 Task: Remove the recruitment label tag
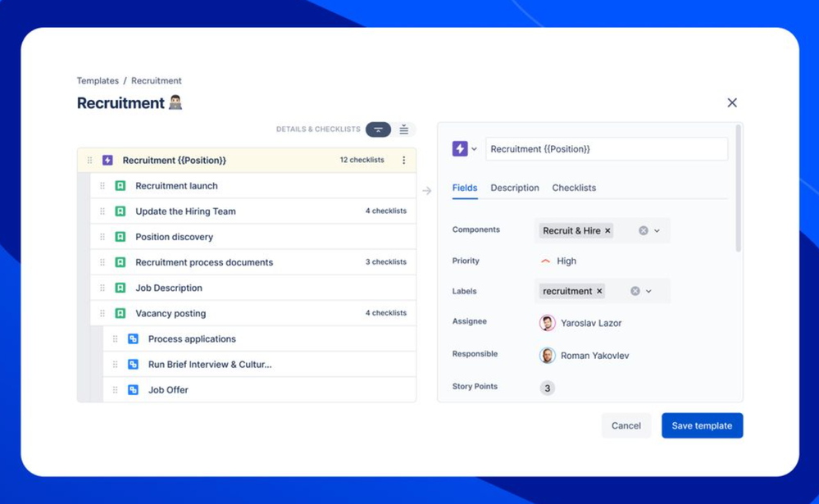pyautogui.click(x=599, y=292)
